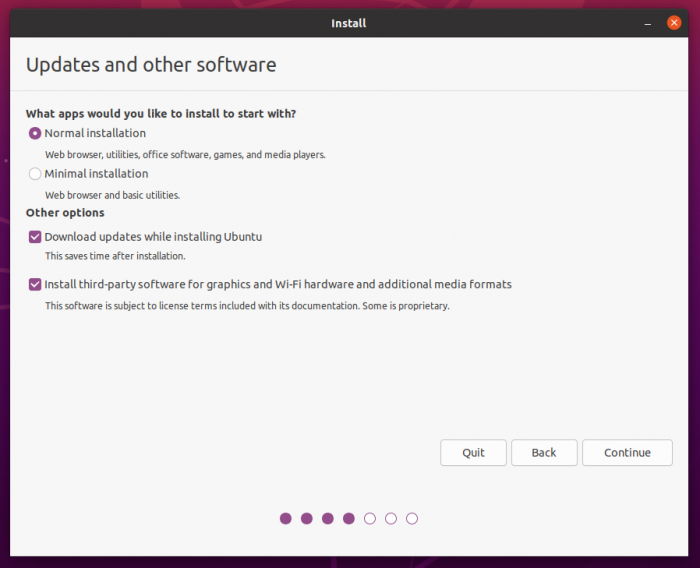The height and width of the screenshot is (568, 700).
Task: Choose the Minimal installation radio option
Action: tap(36, 174)
